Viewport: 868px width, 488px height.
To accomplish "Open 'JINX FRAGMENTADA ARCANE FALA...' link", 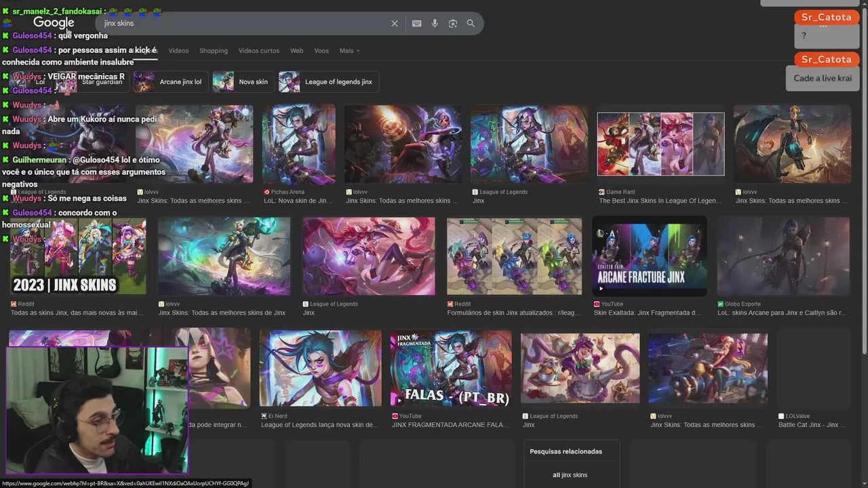I will pyautogui.click(x=450, y=425).
